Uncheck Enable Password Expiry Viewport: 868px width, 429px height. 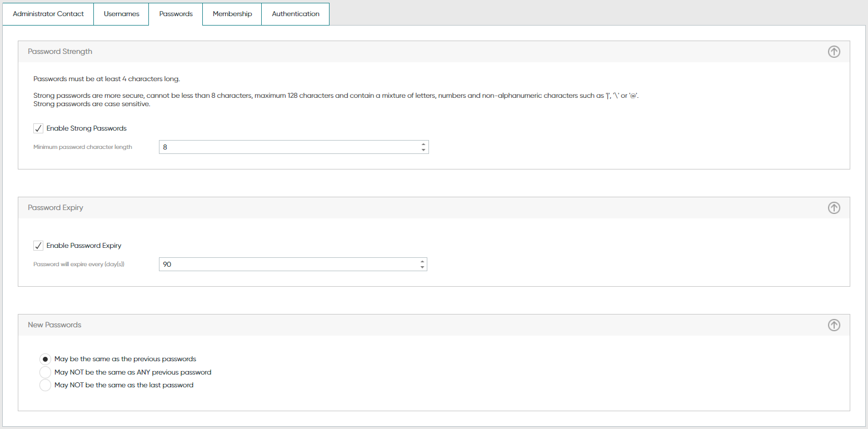38,245
